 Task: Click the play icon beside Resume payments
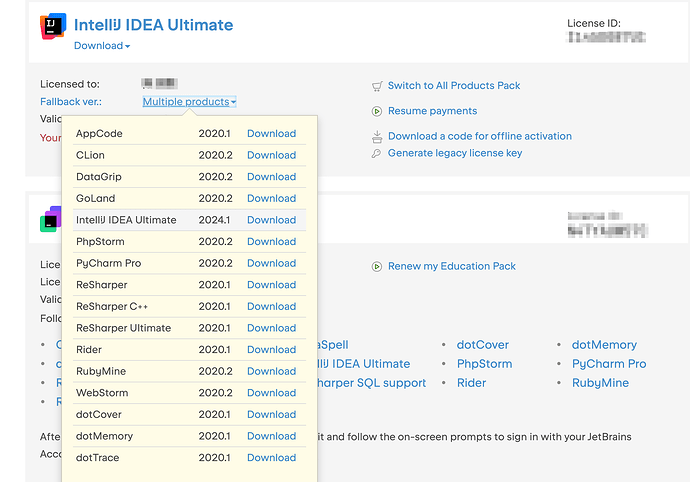coord(377,111)
